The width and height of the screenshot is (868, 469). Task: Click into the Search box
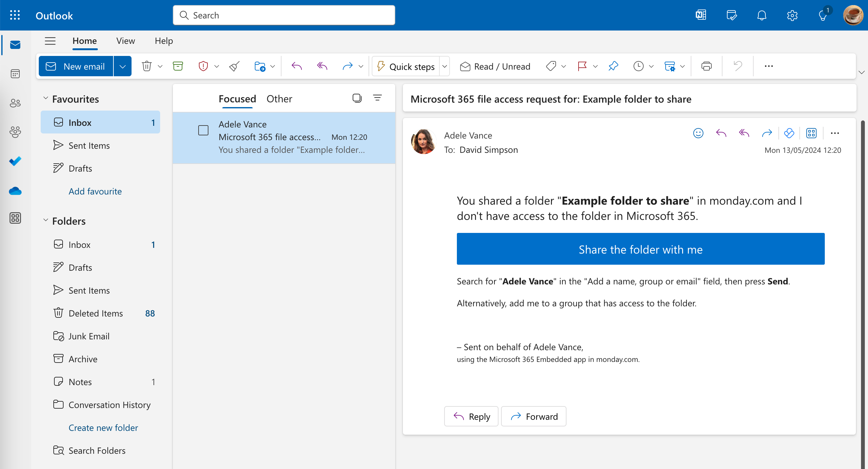[x=284, y=16]
